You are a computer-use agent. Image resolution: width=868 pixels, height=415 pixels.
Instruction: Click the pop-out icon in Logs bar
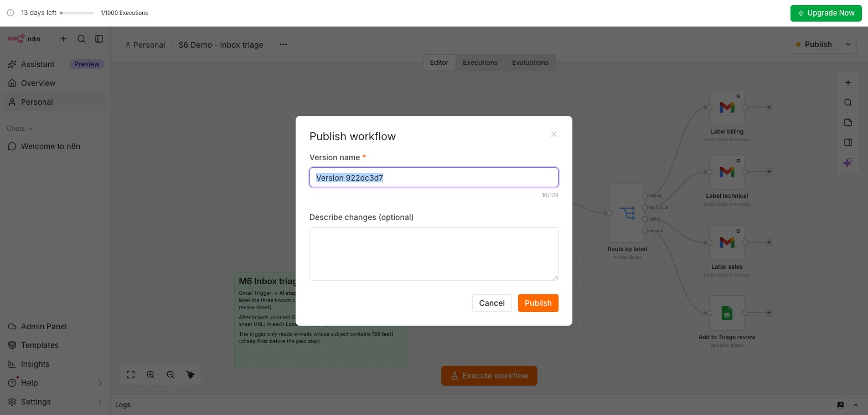pyautogui.click(x=840, y=405)
